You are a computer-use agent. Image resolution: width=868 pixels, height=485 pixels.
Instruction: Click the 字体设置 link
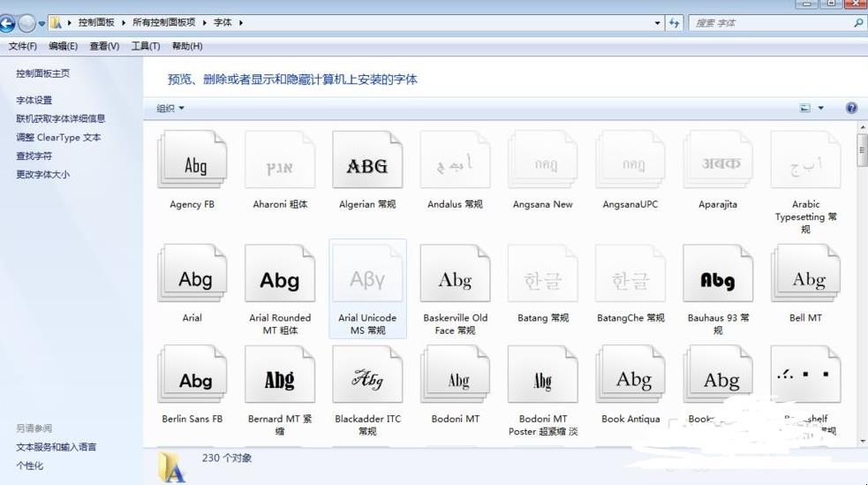click(34, 100)
